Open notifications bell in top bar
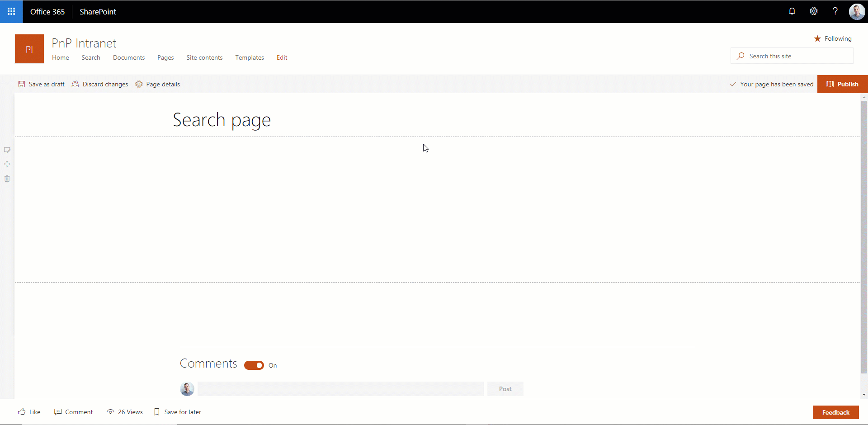The image size is (868, 425). pyautogui.click(x=792, y=11)
